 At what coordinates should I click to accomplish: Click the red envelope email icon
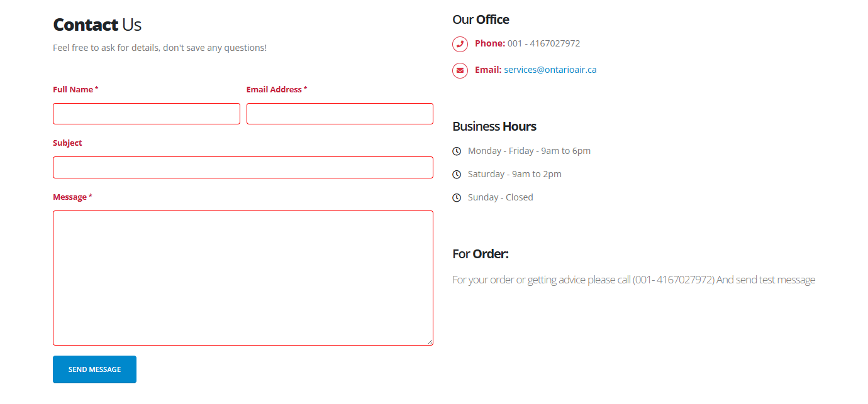(460, 70)
